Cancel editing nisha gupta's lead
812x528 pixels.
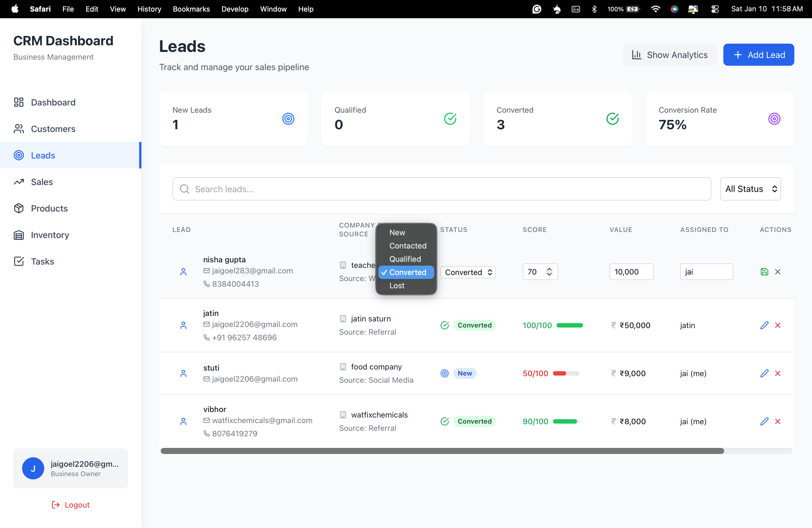[778, 271]
